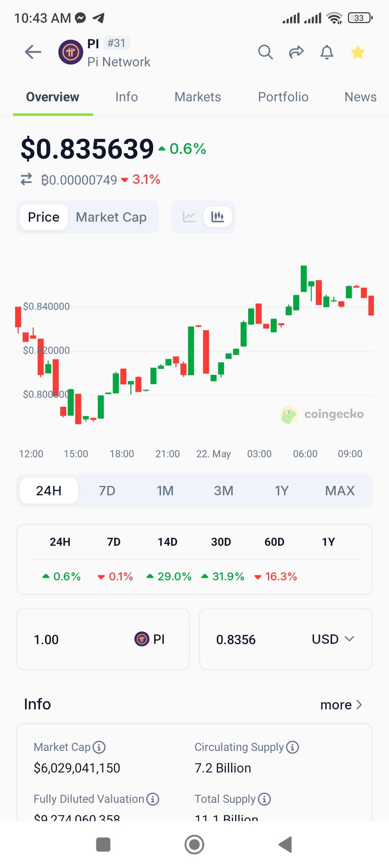Tap the BTC conversion swap arrows icon
The width and height of the screenshot is (389, 868).
tap(26, 179)
